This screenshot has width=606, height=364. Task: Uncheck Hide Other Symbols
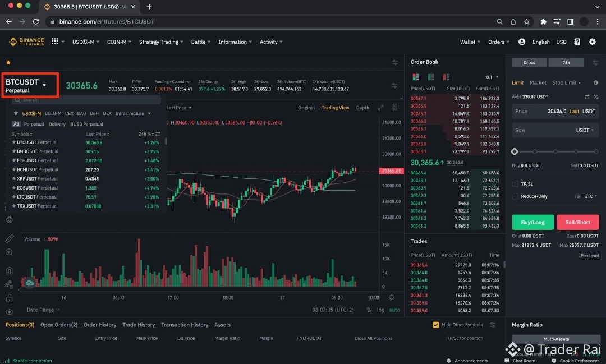point(436,325)
